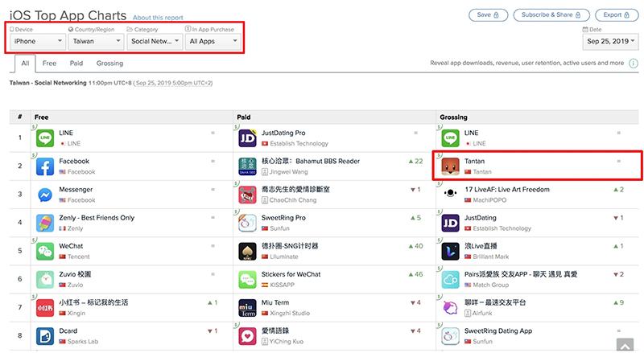The image size is (644, 353).
Task: Open the Device dropdown showing iPhone
Action: click(x=39, y=40)
